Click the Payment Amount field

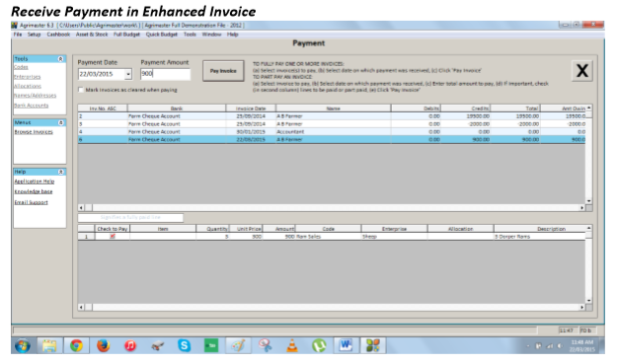click(165, 74)
